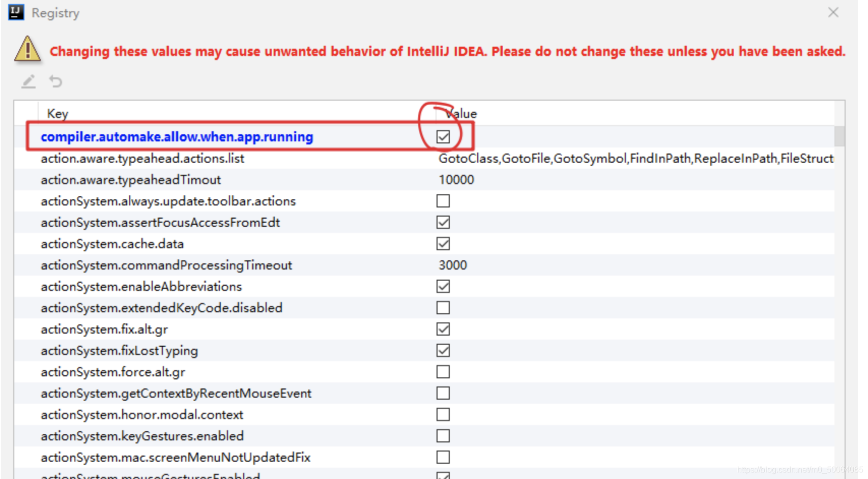Select actionSystem.cache.data key text
This screenshot has width=868, height=479.
(112, 244)
